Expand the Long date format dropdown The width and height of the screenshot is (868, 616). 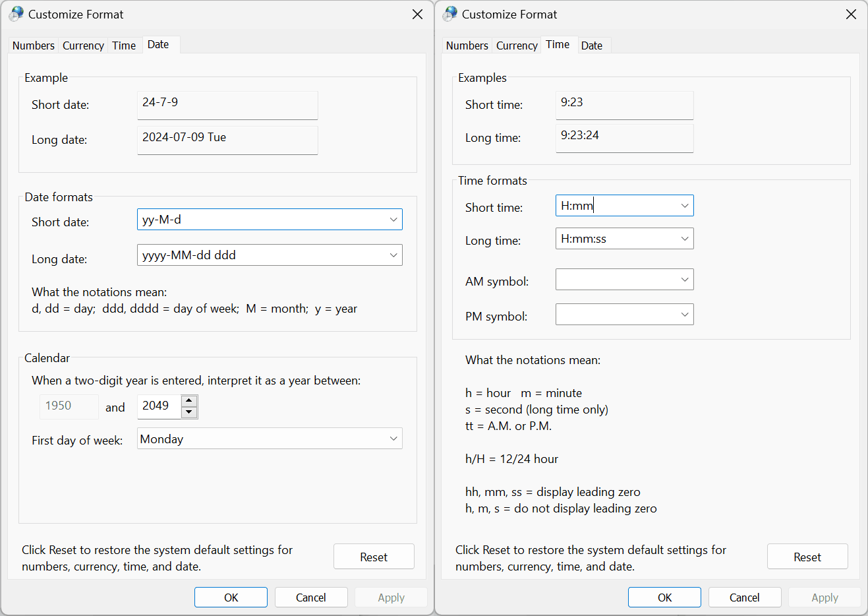393,255
